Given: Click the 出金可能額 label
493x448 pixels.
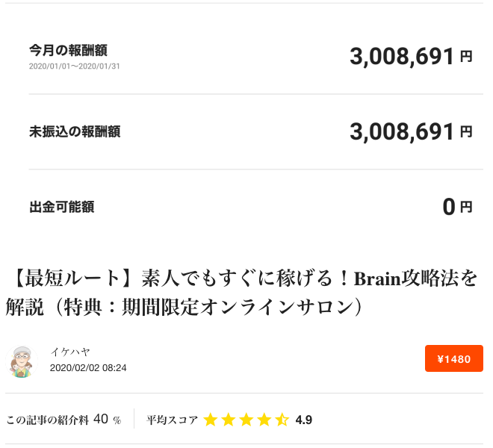Looking at the screenshot, I should (x=61, y=207).
